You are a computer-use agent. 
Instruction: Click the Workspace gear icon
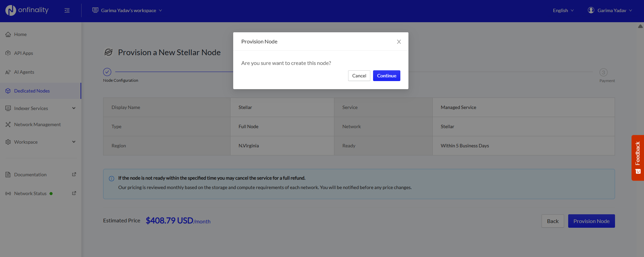(8, 142)
